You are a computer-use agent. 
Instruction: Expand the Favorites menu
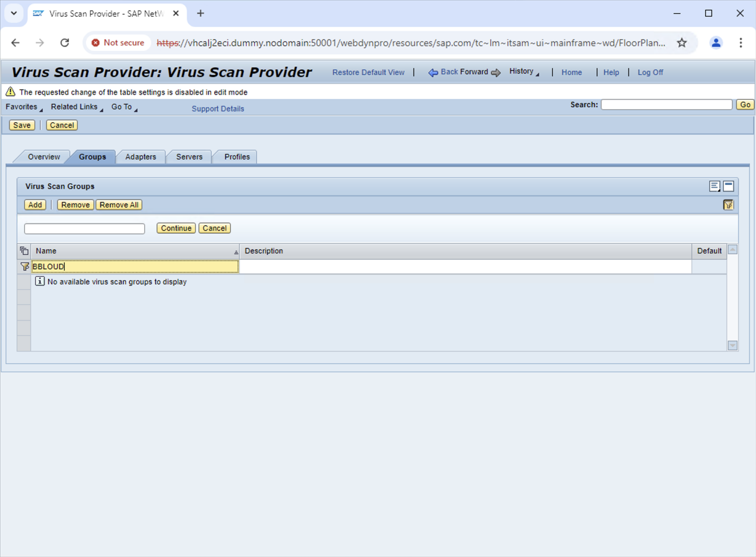pyautogui.click(x=24, y=107)
